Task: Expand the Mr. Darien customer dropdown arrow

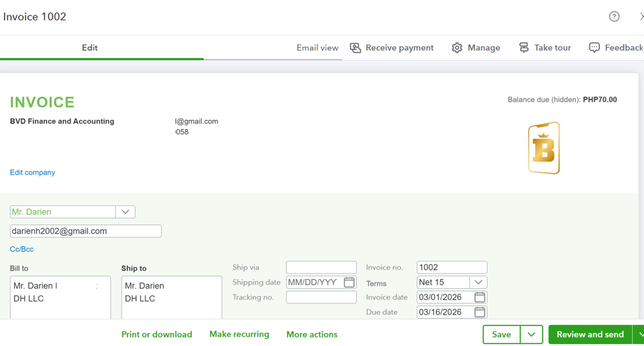Action: pos(125,212)
